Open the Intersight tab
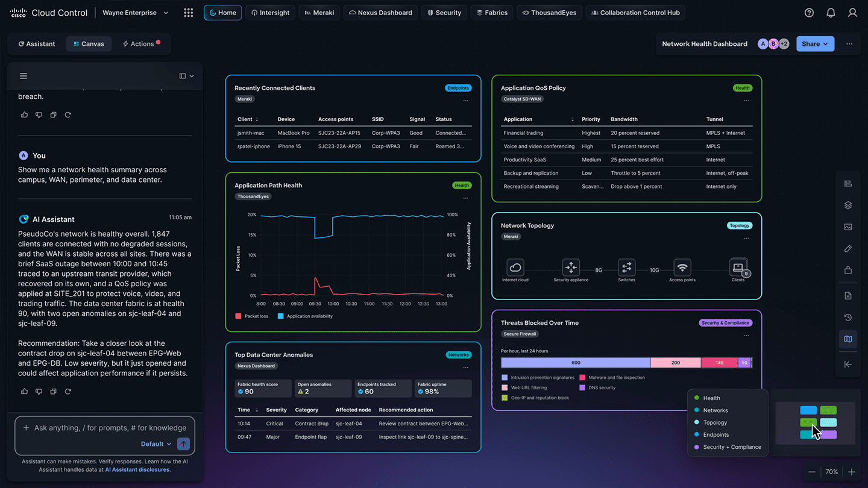The image size is (868, 488). [x=271, y=13]
